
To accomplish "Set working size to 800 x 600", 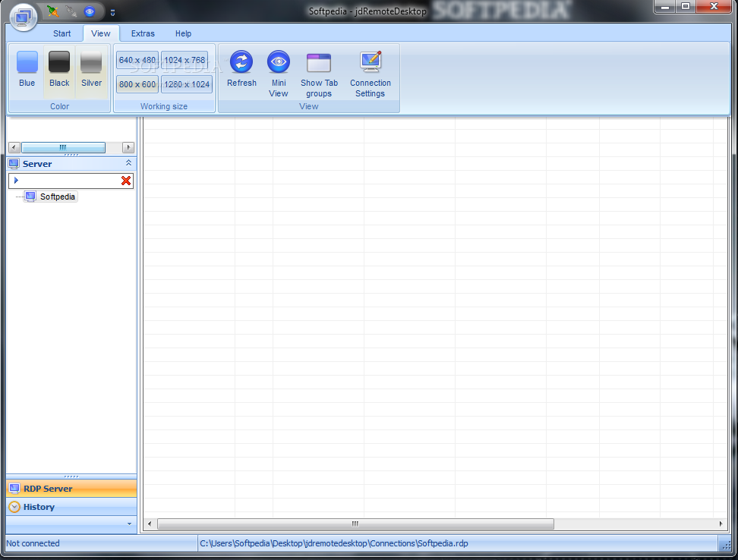I will coord(137,84).
